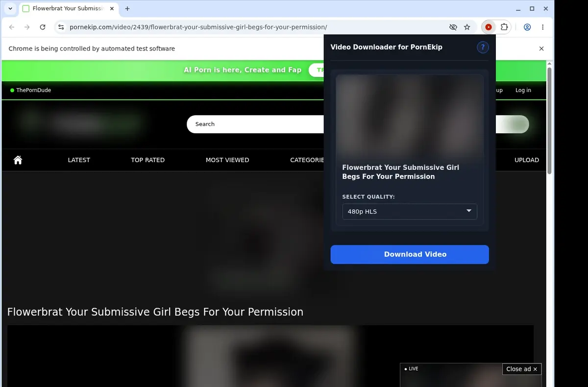The height and width of the screenshot is (387, 588).
Task: Open the Chrome profile avatar
Action: tap(527, 27)
